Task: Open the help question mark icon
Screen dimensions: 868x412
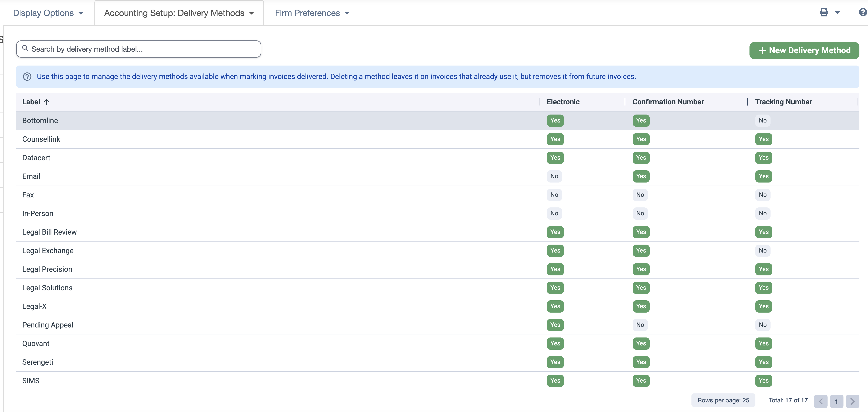Action: click(863, 12)
